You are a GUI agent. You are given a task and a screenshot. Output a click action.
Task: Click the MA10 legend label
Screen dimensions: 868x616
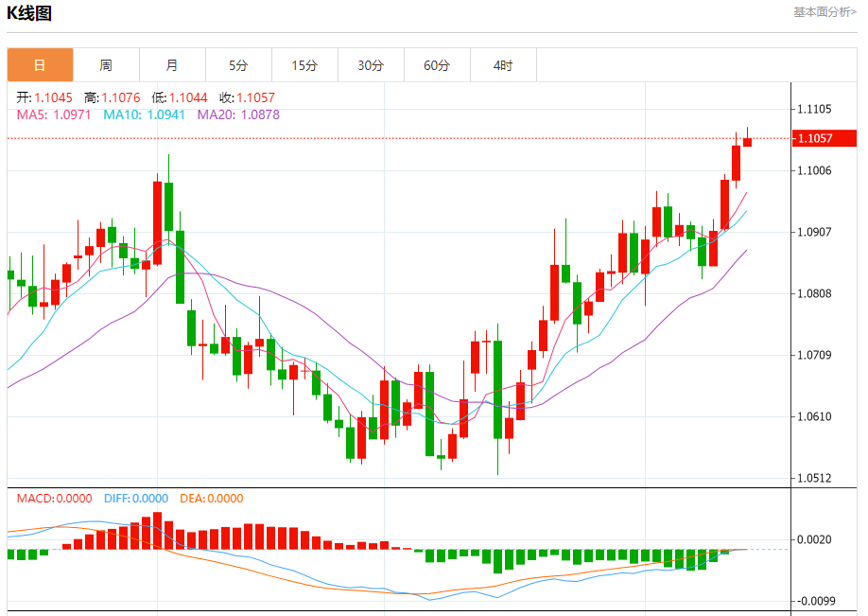coord(145,114)
